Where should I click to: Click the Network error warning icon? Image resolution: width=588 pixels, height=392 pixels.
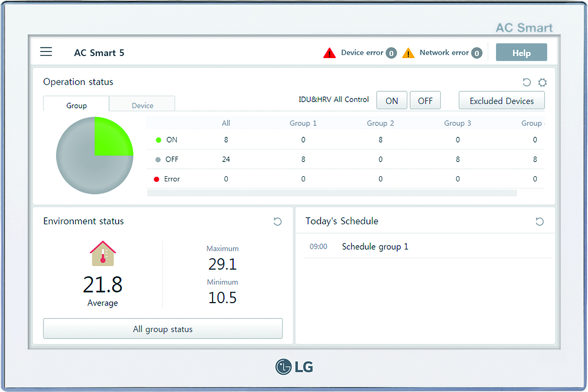(408, 53)
